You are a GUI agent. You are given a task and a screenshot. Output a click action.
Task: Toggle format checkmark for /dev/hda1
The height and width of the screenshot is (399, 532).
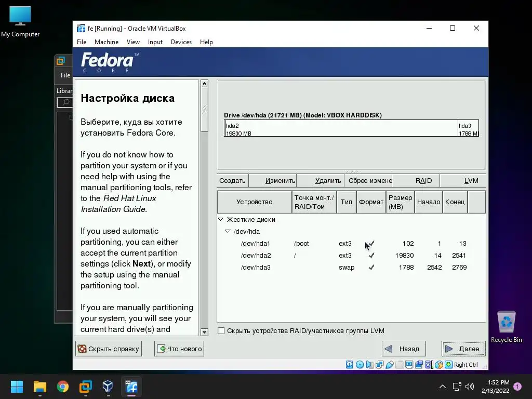pos(371,243)
